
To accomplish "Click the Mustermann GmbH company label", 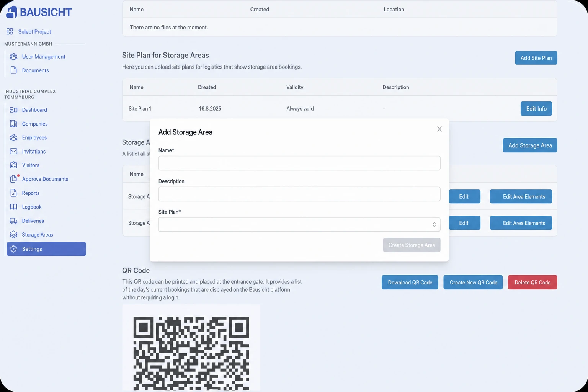I will [28, 44].
